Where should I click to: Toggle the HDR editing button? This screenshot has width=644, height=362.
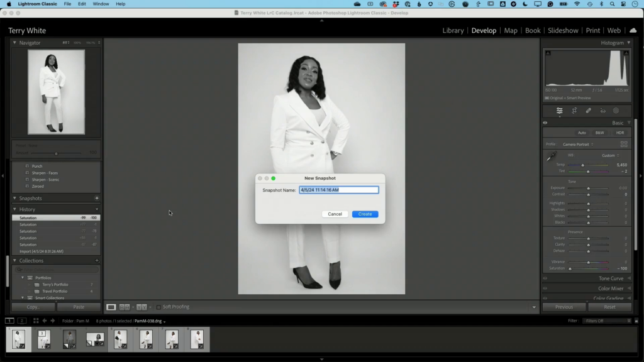click(619, 133)
